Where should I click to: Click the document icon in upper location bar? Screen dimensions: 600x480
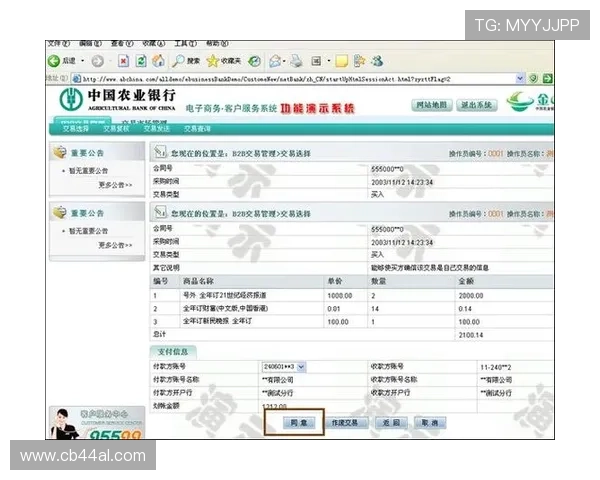click(160, 152)
